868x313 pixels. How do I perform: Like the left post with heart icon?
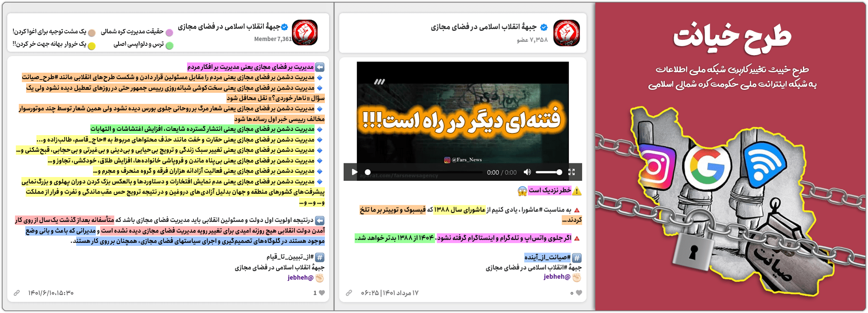(x=322, y=293)
